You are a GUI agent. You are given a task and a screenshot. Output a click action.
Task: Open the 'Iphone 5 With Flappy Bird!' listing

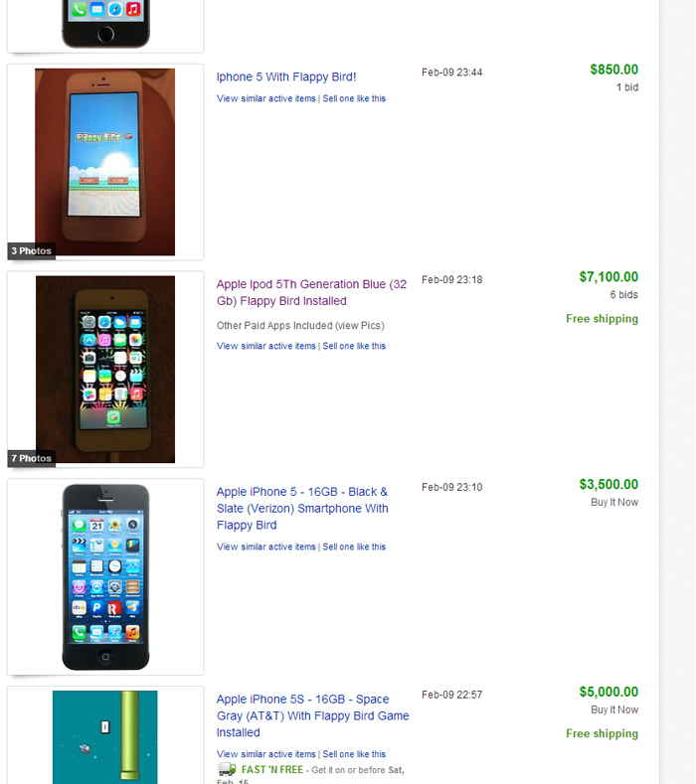coord(285,77)
